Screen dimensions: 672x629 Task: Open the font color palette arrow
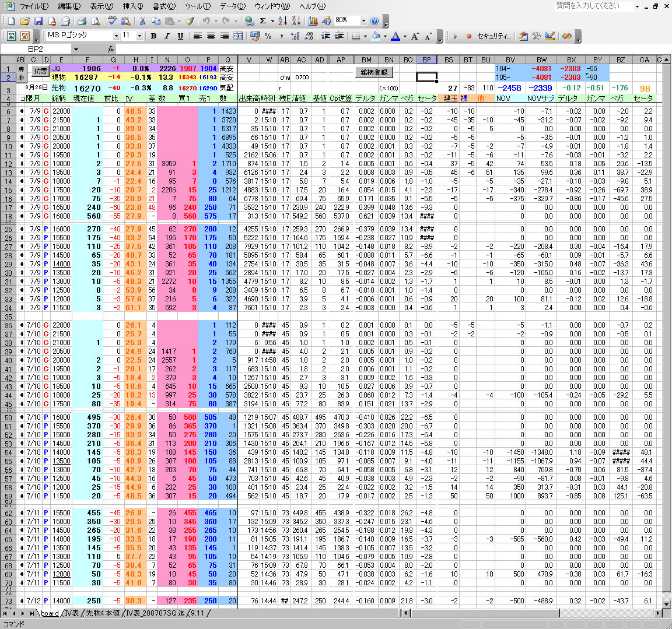tap(405, 36)
